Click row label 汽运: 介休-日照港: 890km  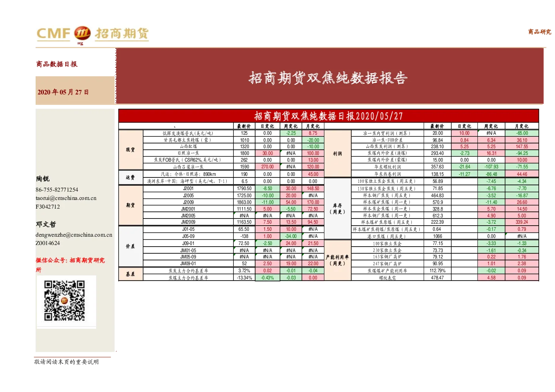coord(188,174)
